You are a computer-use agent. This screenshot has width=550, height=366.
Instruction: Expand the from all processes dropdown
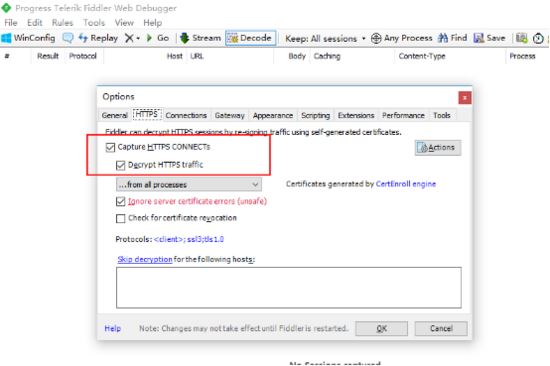[x=189, y=185]
